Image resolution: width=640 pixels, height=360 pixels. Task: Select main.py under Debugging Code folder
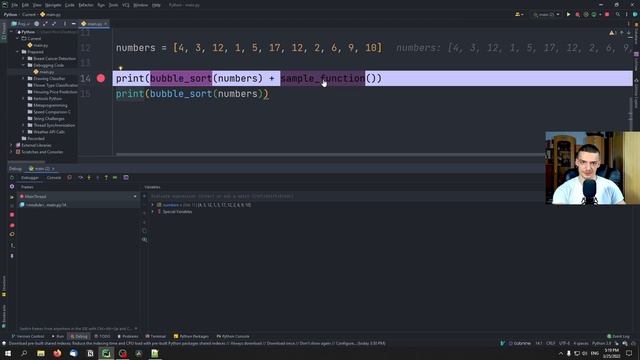tap(44, 72)
